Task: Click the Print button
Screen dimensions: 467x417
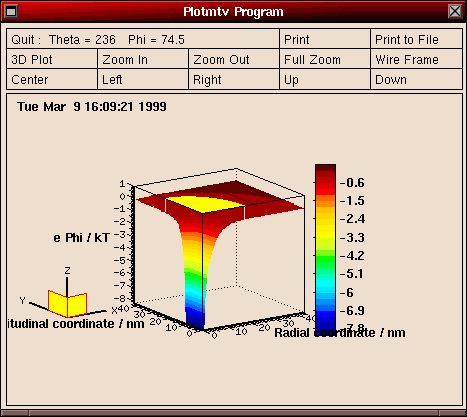Action: click(325, 39)
